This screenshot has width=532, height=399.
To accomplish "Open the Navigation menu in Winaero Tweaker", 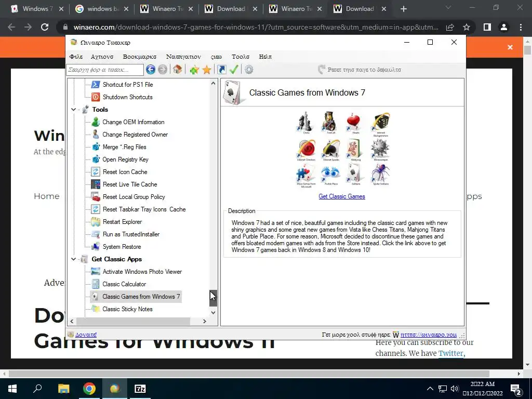I will coord(183,57).
